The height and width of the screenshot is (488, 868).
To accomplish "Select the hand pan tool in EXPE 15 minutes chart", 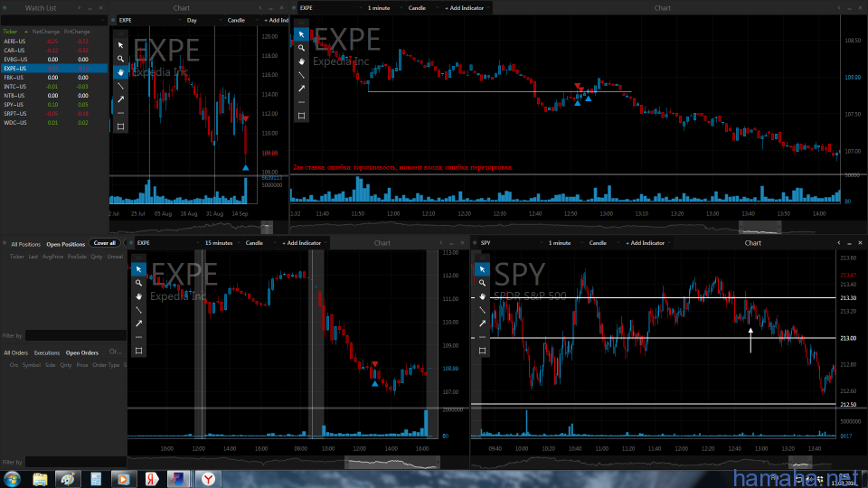I will 138,296.
